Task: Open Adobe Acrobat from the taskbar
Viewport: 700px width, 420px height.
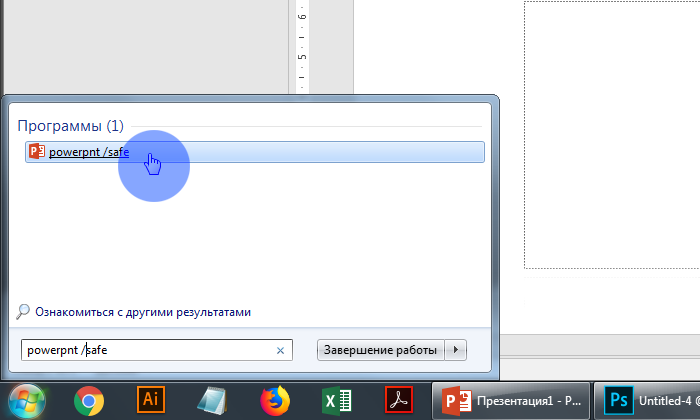Action: coord(399,400)
